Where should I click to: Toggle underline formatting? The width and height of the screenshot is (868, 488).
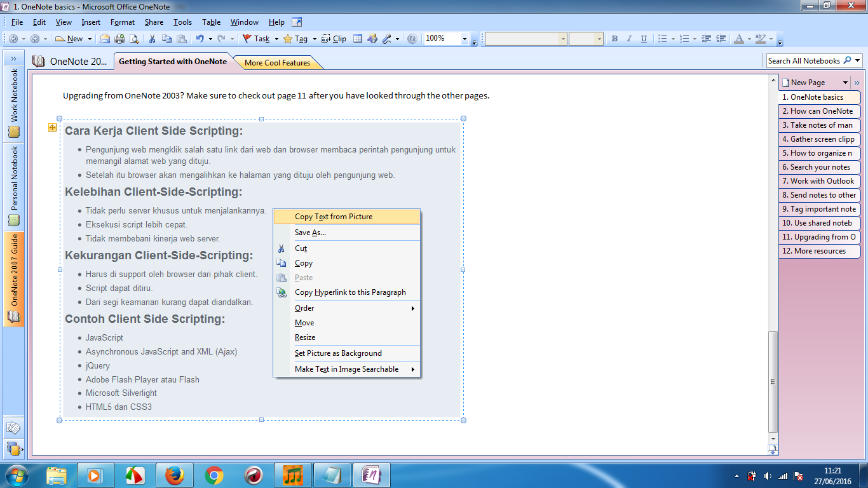point(643,38)
